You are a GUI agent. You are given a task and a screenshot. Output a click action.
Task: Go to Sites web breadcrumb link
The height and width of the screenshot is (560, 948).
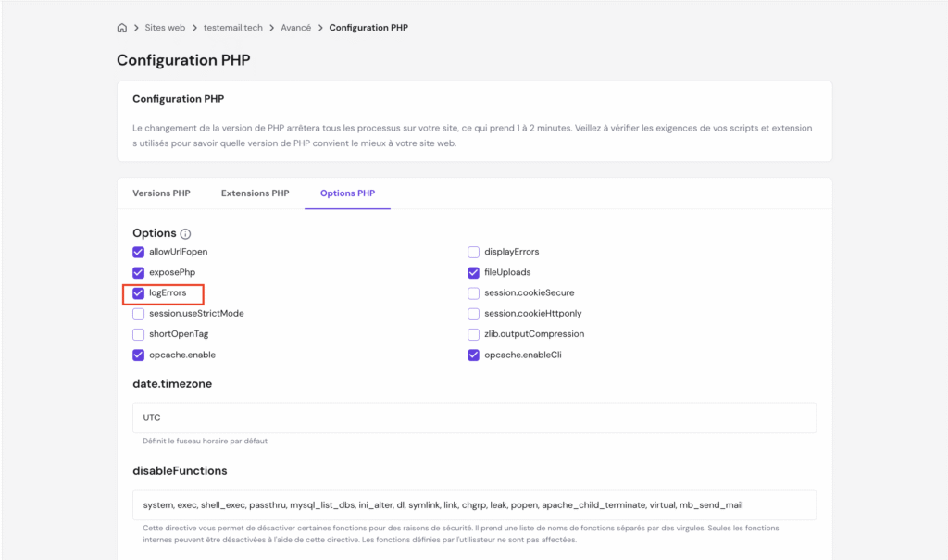pos(165,28)
